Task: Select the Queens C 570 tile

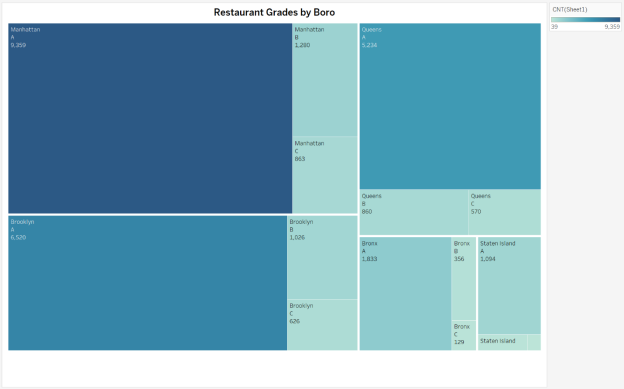Action: pyautogui.click(x=505, y=212)
